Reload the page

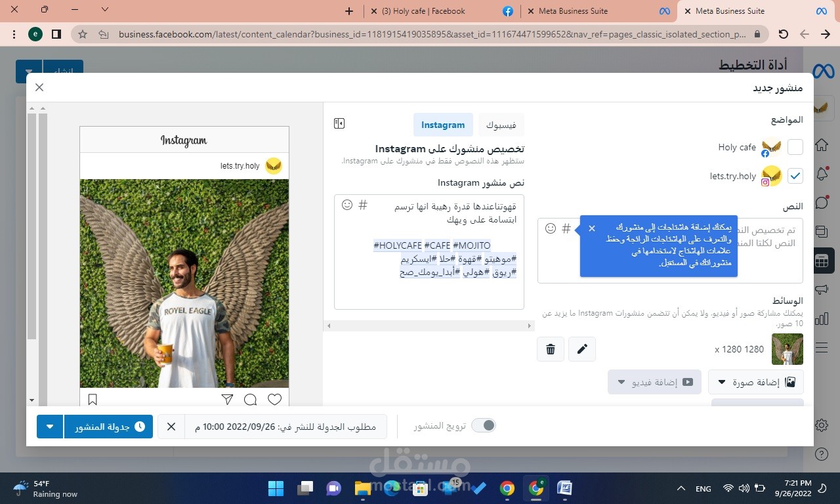783,34
